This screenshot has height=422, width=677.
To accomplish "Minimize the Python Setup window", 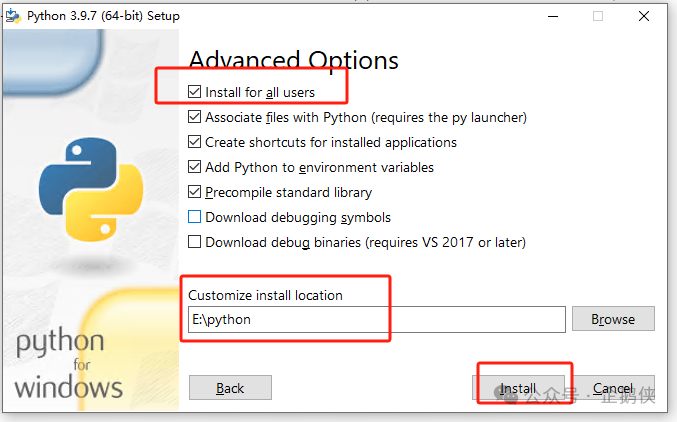I will (553, 16).
